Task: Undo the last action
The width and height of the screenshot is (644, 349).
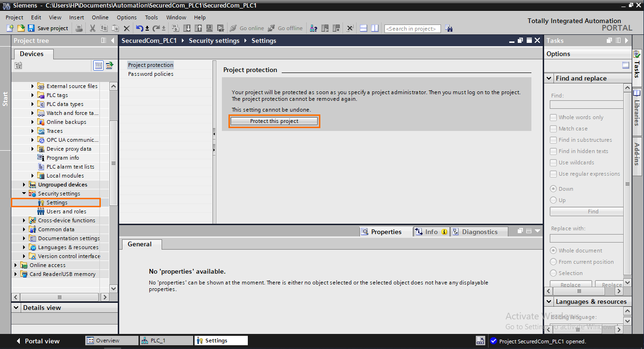Action: pos(139,28)
